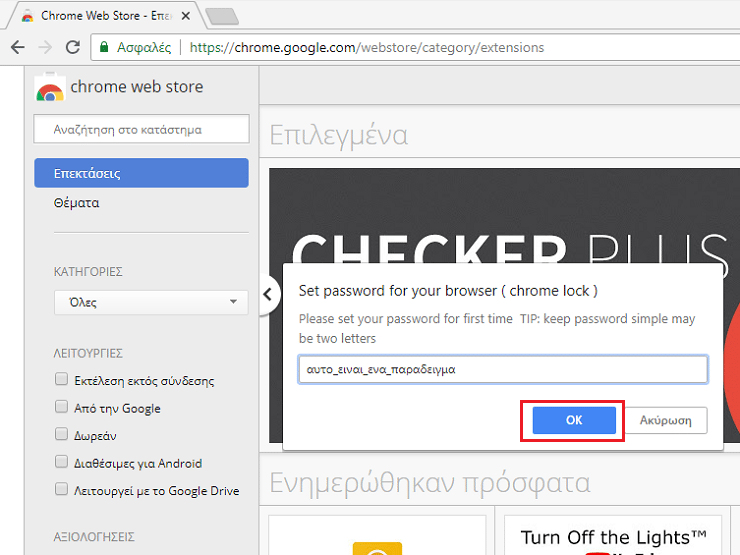Click the Αναζήτηση στο κατάστημα search field
Viewport: 740px width, 555px height.
141,129
